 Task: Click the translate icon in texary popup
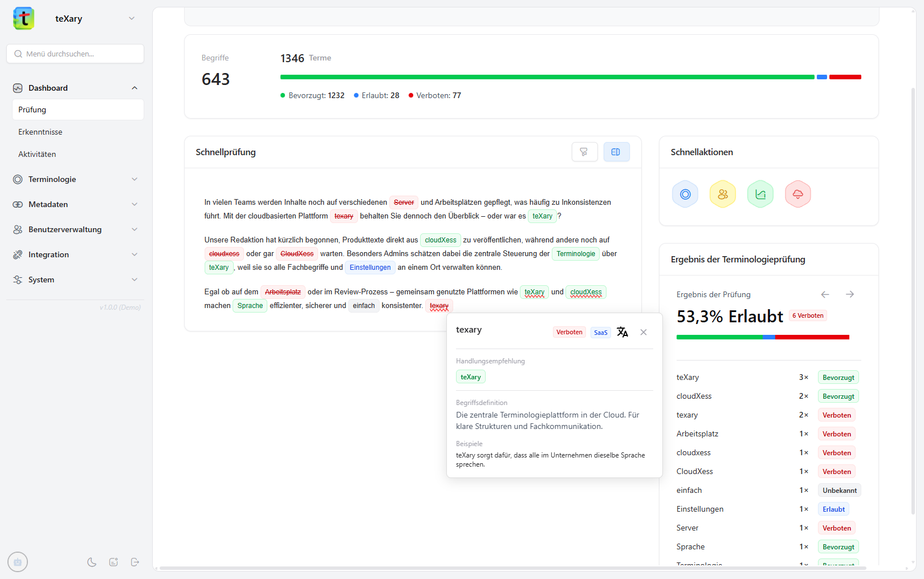pos(622,332)
